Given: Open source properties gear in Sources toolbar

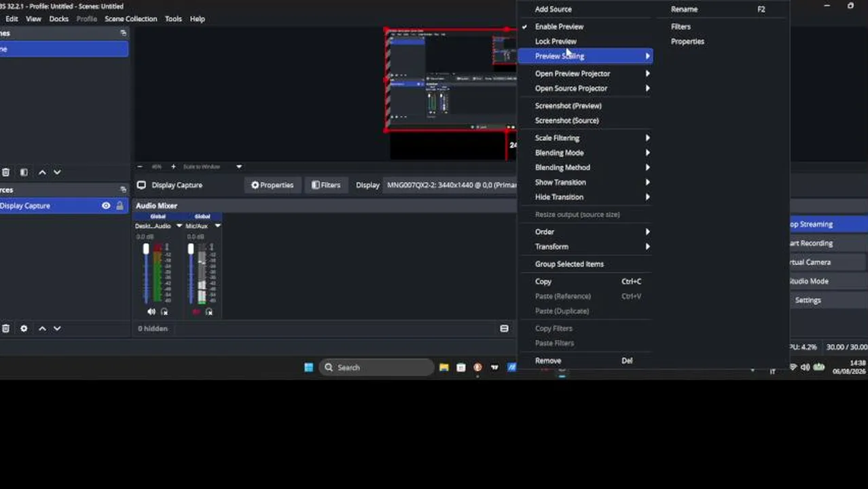Looking at the screenshot, I should [24, 328].
